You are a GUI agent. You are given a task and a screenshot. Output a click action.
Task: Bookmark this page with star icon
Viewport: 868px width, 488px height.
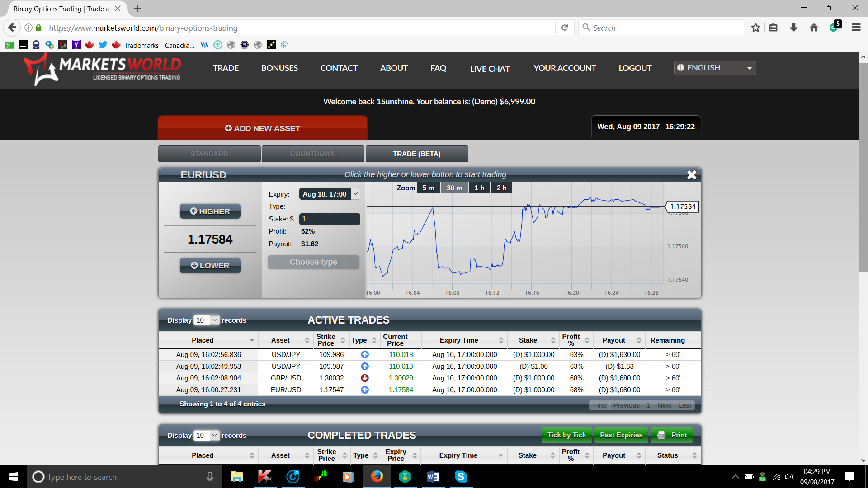755,28
